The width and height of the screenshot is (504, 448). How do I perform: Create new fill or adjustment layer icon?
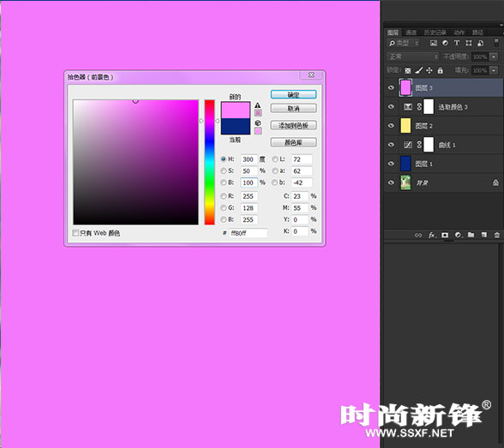tap(459, 235)
